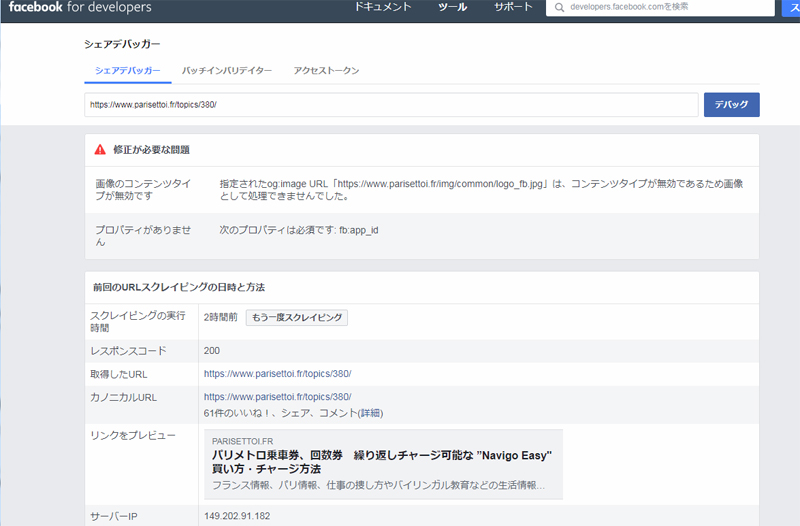800x526 pixels.
Task: Click the og:image URL error message
Action: (x=481, y=189)
